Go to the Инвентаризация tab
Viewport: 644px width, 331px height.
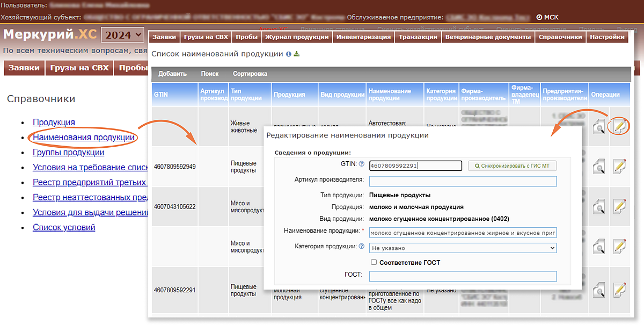363,37
